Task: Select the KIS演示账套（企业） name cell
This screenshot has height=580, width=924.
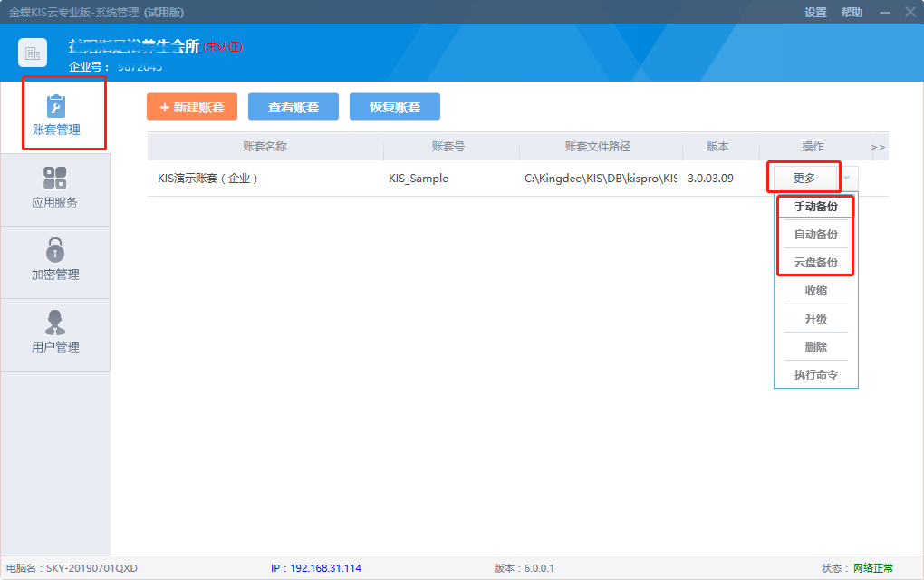Action: [x=207, y=178]
